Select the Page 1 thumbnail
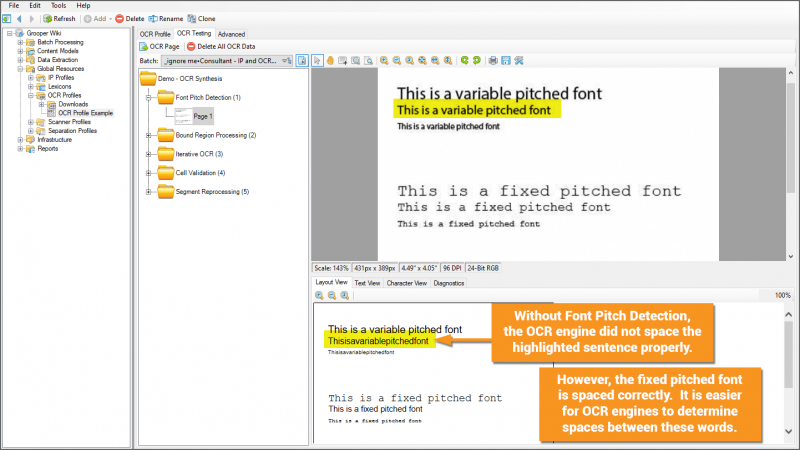 point(193,116)
